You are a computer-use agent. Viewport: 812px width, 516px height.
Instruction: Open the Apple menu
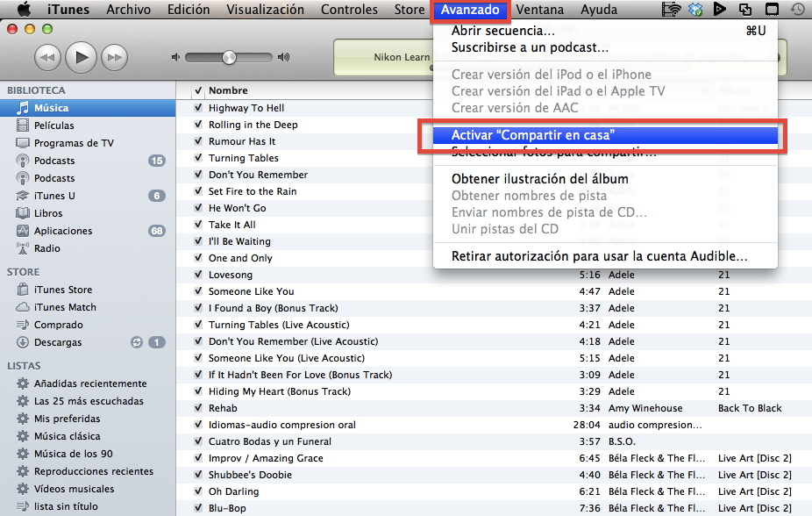click(x=24, y=10)
